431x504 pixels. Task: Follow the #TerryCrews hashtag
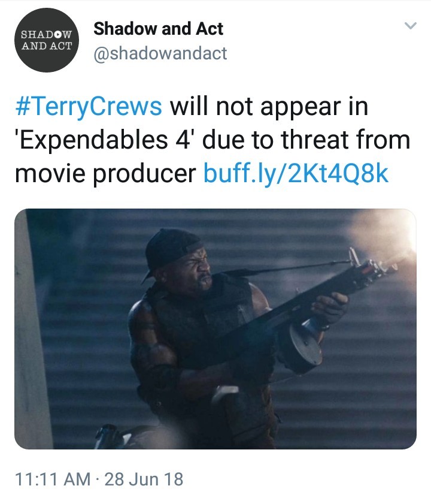click(89, 107)
